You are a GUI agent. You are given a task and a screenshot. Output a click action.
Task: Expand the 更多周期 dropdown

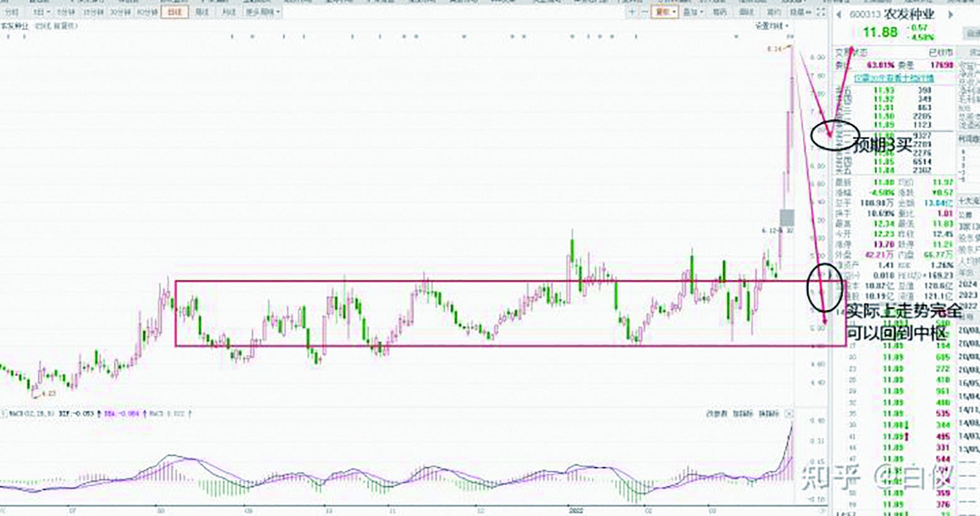(x=263, y=12)
